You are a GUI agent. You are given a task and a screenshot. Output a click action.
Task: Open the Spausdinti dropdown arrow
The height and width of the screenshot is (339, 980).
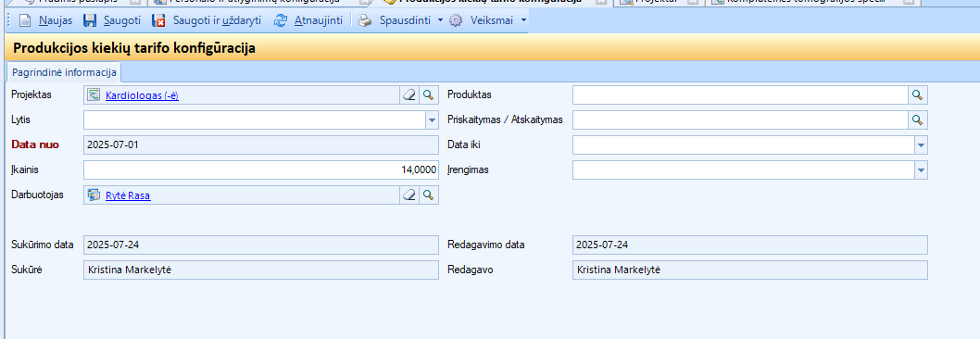[440, 20]
